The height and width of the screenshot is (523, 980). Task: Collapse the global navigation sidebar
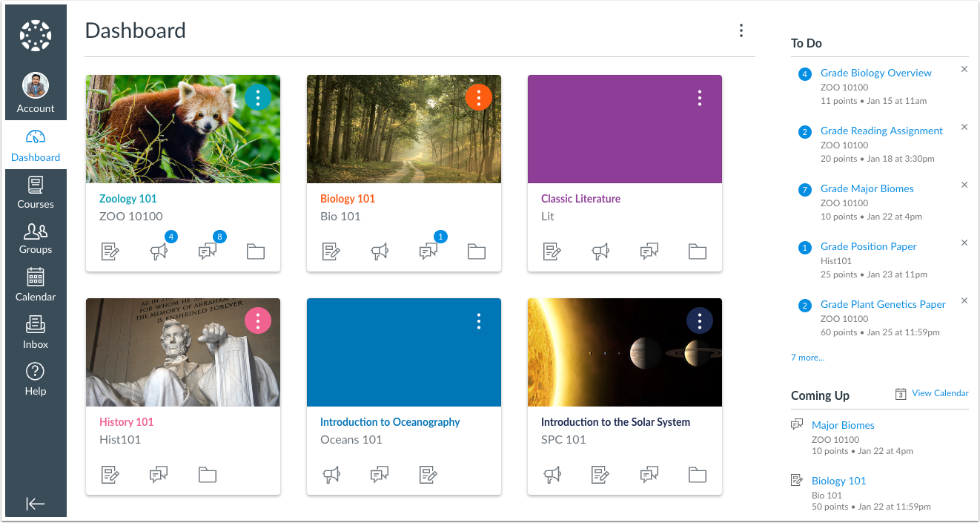[36, 504]
